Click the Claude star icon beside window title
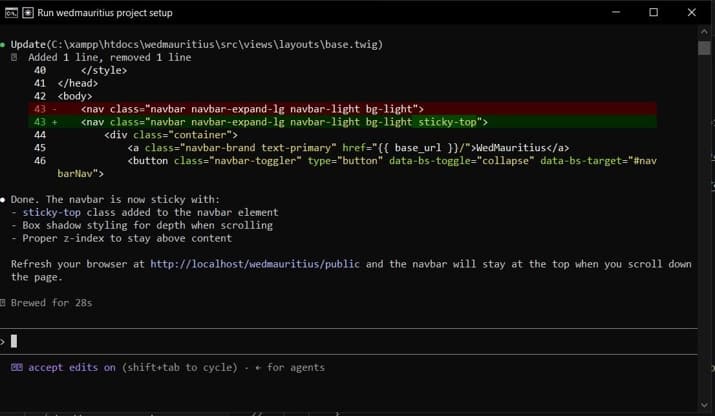Viewport: 715px width, 416px height. [28, 13]
